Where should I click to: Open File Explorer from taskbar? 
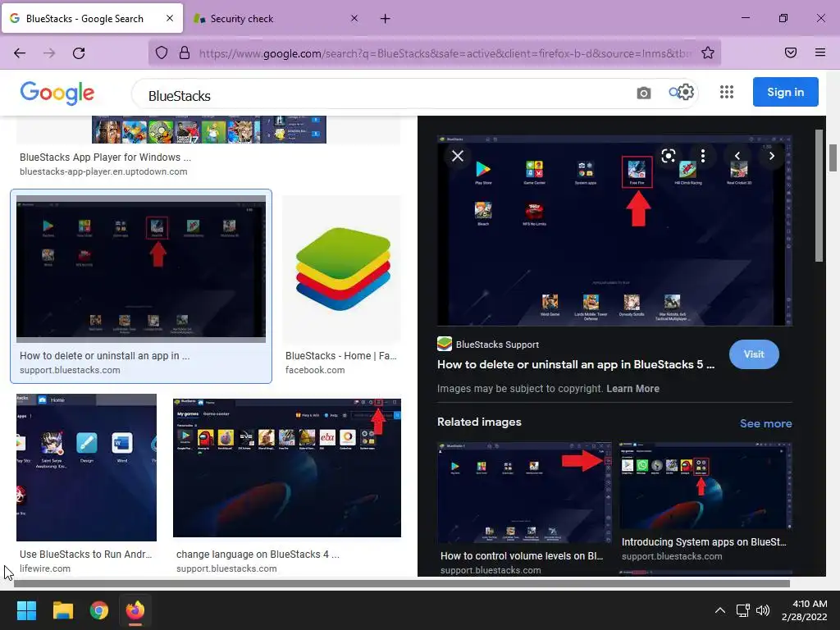(62, 610)
